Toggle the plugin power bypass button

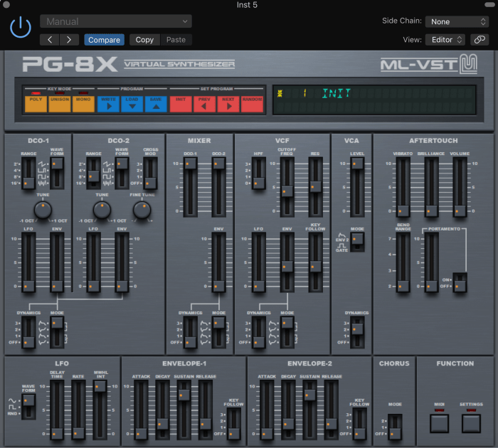click(x=21, y=28)
